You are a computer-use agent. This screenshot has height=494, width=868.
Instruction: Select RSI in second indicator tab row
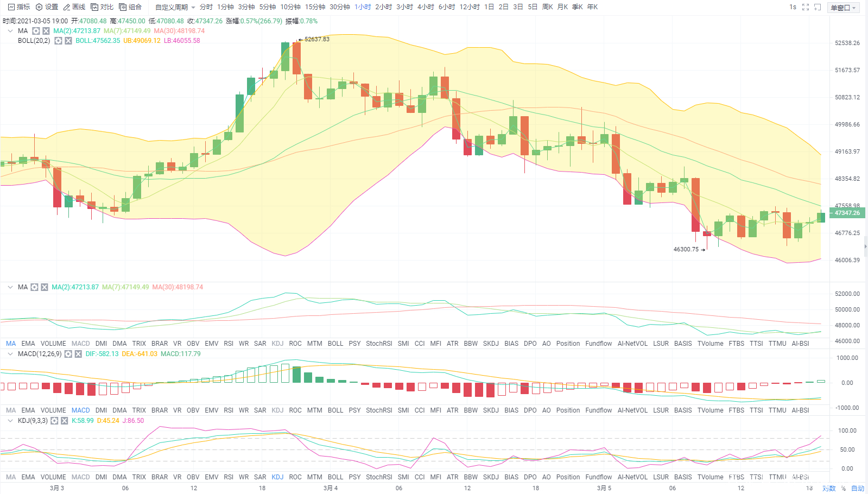tap(229, 410)
